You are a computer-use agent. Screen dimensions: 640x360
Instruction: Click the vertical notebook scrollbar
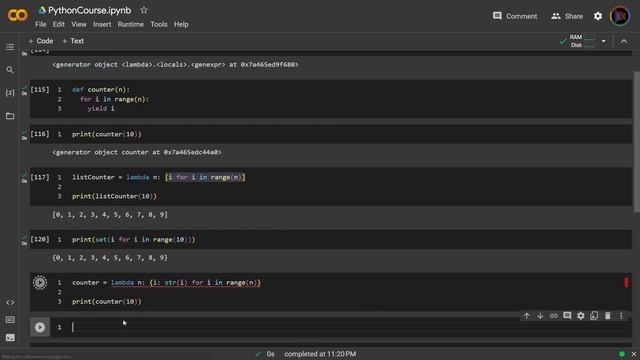click(x=636, y=141)
